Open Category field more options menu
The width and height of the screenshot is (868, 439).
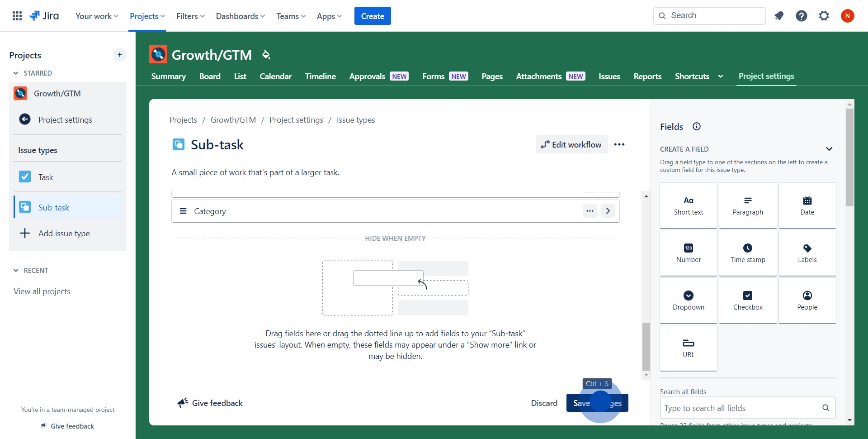pos(590,211)
